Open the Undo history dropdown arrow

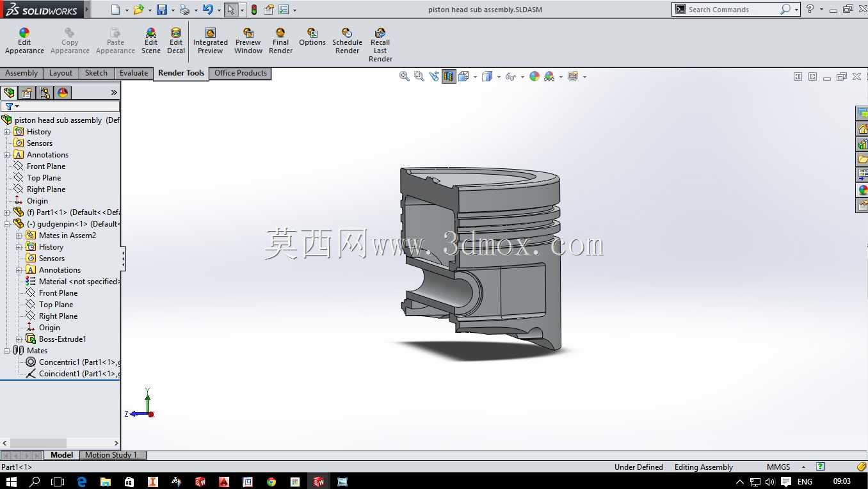(x=219, y=10)
